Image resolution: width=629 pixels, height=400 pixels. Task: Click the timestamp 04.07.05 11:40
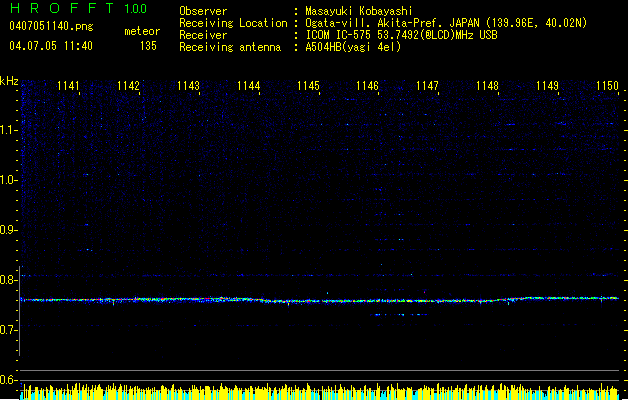51,46
